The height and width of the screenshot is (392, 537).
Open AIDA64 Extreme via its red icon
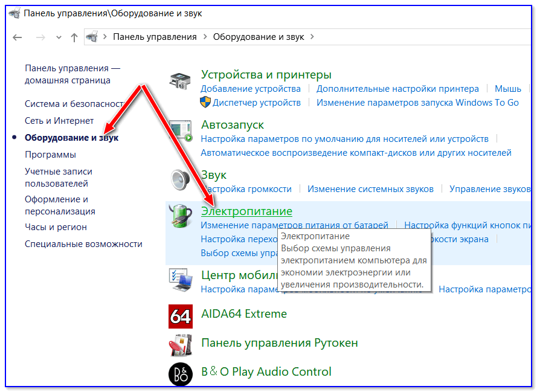pyautogui.click(x=181, y=316)
